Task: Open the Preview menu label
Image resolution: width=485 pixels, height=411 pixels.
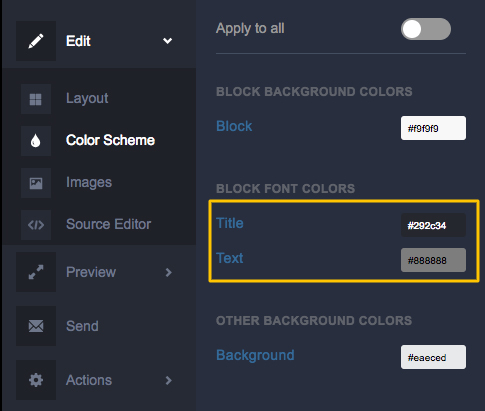Action: pos(91,272)
